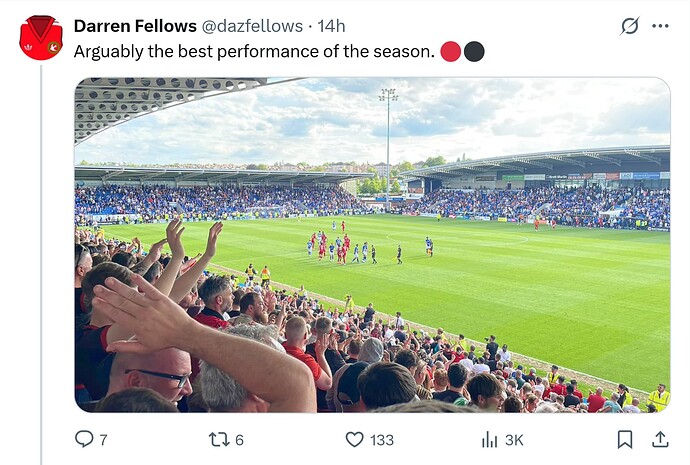Viewport: 690px width, 465px height.
Task: Click the repost arrows icon
Action: coord(219,439)
